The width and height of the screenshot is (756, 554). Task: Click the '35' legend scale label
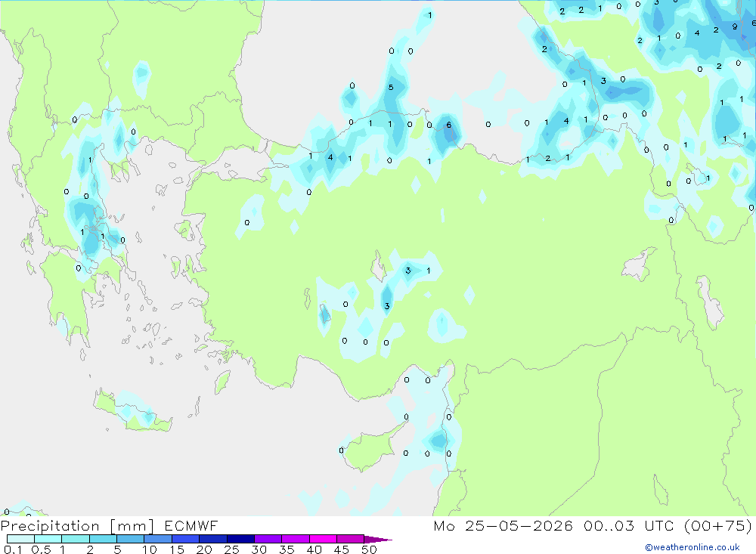click(287, 549)
